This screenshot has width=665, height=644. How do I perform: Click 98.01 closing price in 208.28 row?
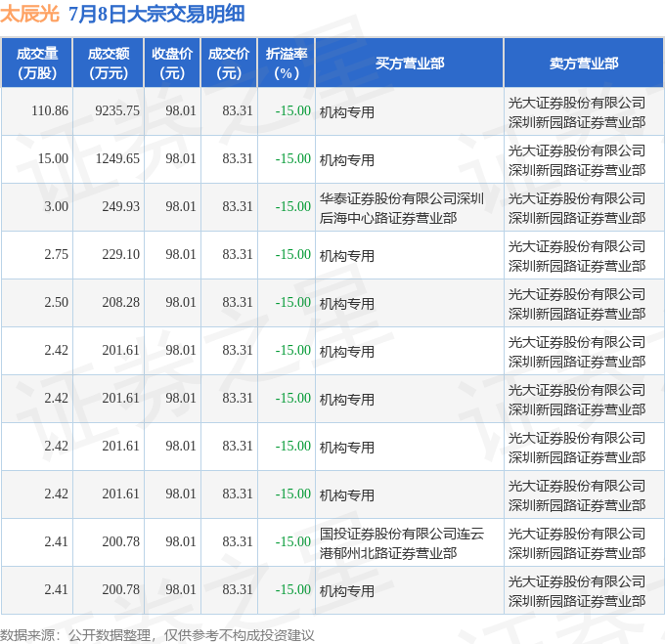(181, 302)
